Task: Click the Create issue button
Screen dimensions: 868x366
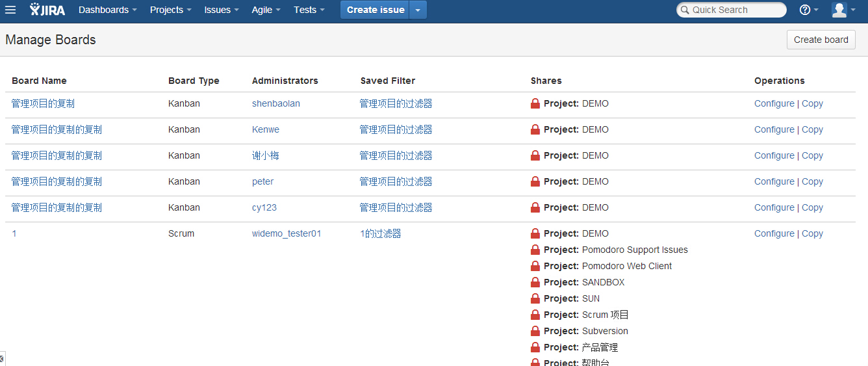Action: click(x=375, y=10)
